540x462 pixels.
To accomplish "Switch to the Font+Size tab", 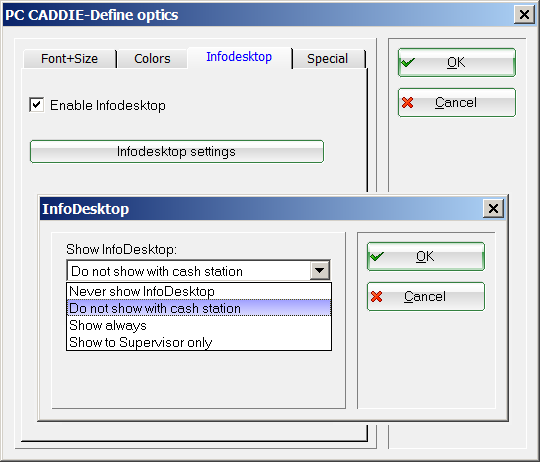I will (x=70, y=59).
